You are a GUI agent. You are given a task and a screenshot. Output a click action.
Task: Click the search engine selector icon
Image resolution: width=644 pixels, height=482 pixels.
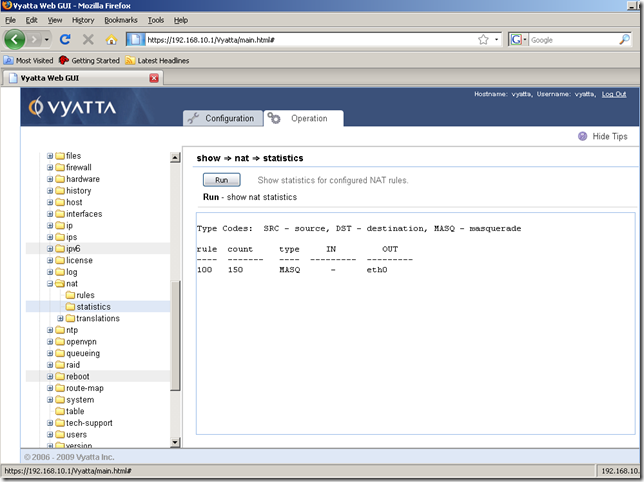518,40
